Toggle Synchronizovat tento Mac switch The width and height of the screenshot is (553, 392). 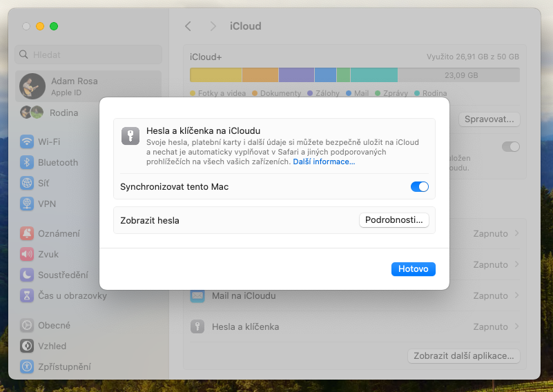point(419,186)
